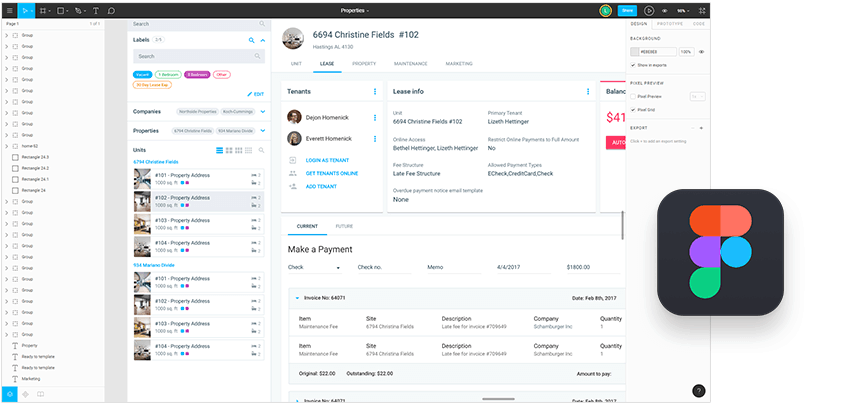This screenshot has width=848, height=403.
Task: Open the PROTOTYPE panel tab
Action: 670,24
